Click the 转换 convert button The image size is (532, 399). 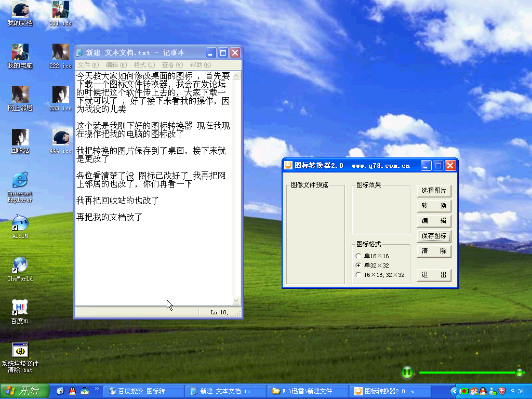[x=434, y=206]
